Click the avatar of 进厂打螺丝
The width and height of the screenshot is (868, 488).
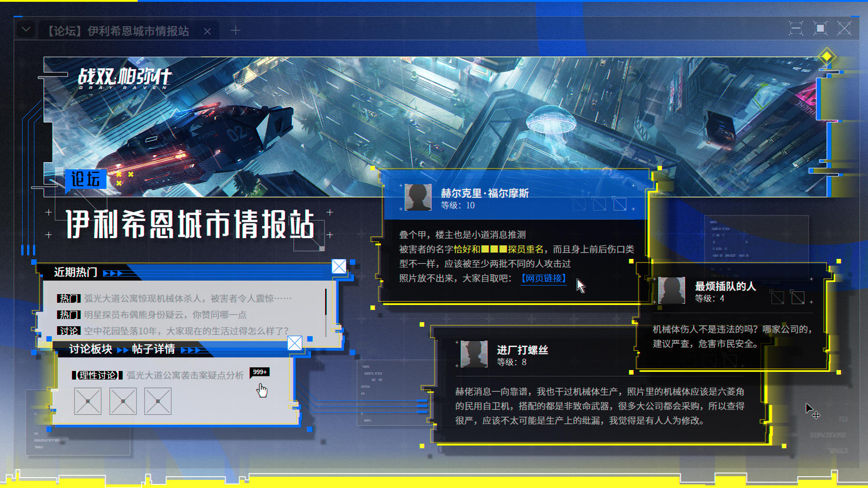pos(474,354)
